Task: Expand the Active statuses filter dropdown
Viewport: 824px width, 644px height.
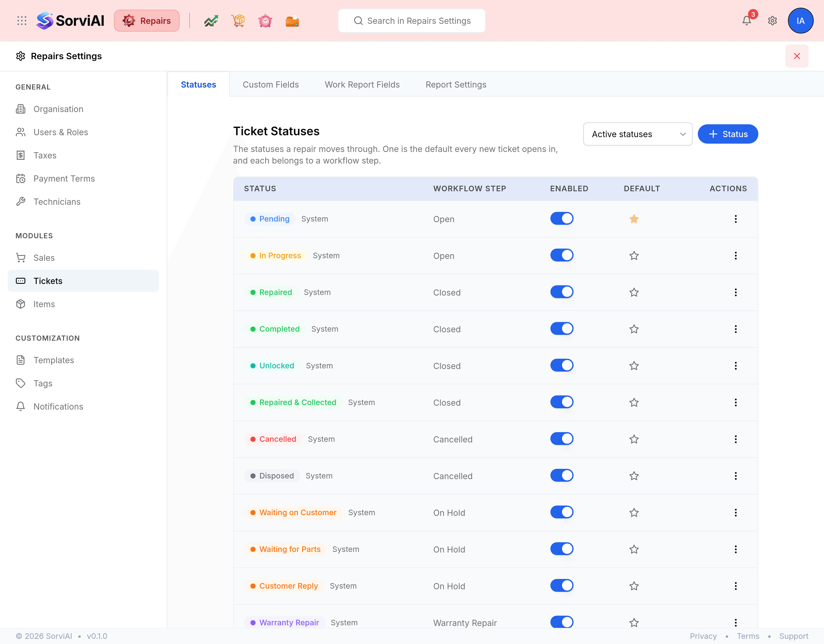Action: pos(638,134)
